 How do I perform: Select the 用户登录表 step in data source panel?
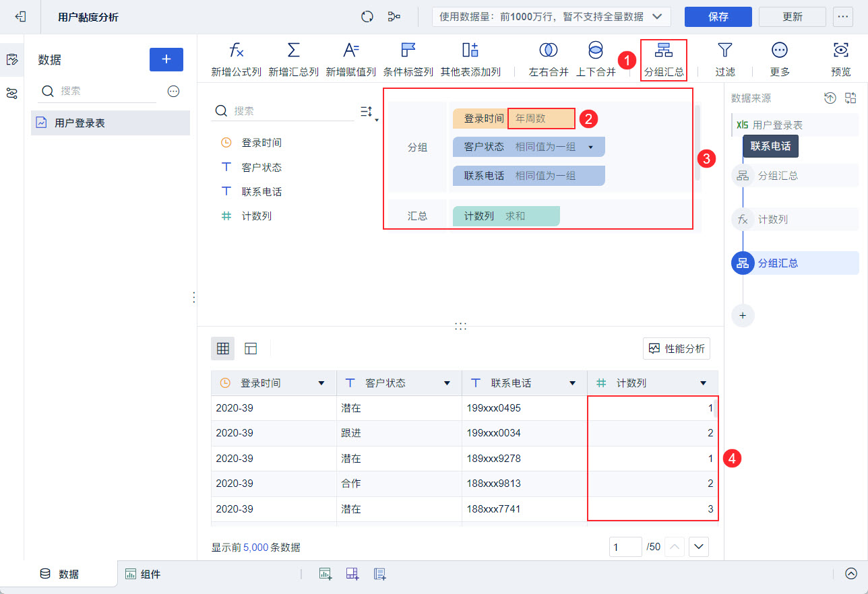[795, 125]
